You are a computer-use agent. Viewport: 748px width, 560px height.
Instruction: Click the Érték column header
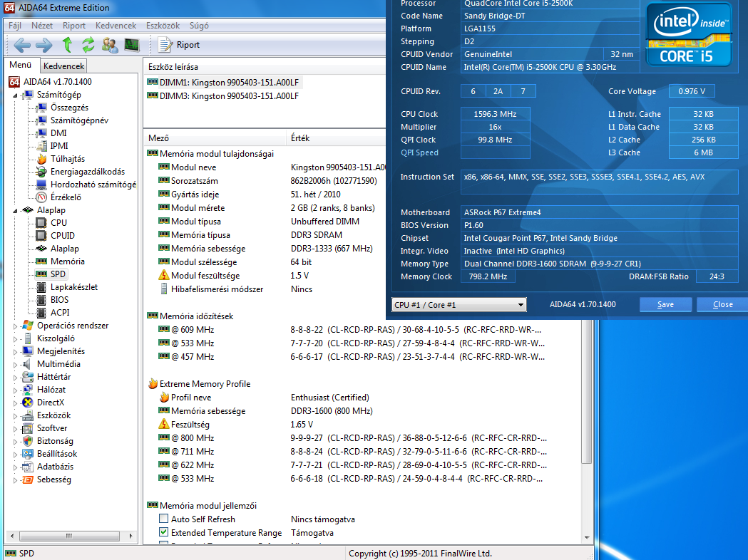(x=336, y=138)
